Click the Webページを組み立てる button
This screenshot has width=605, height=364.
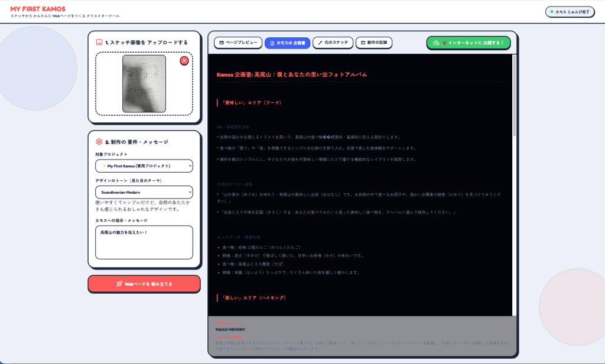144,284
